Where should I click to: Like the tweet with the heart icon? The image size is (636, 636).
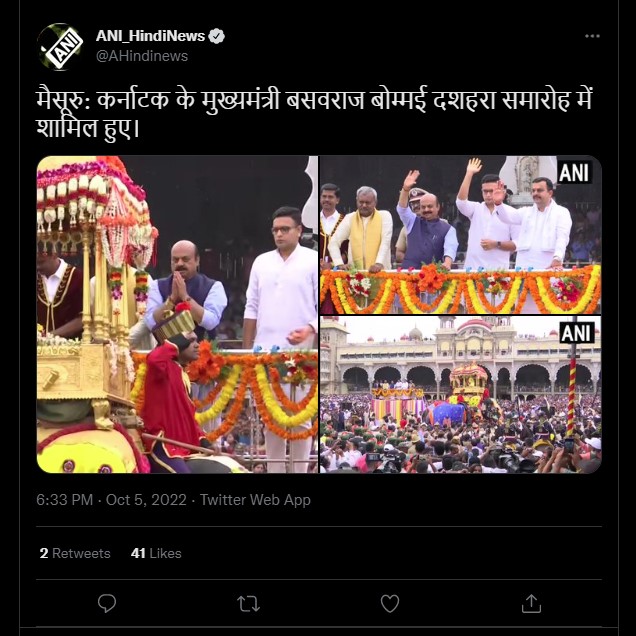(390, 604)
